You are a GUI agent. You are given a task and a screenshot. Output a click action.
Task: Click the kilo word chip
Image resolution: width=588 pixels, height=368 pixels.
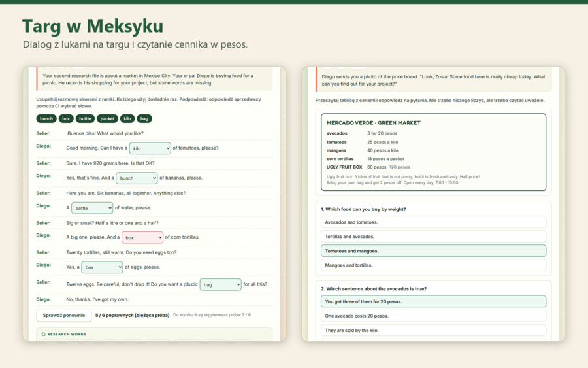click(127, 118)
